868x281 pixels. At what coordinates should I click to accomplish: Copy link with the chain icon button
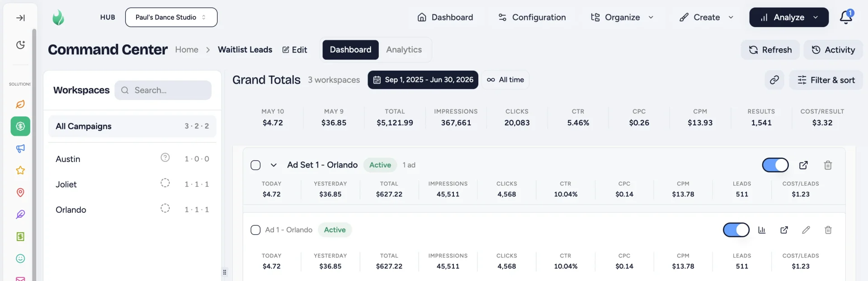[x=774, y=80]
